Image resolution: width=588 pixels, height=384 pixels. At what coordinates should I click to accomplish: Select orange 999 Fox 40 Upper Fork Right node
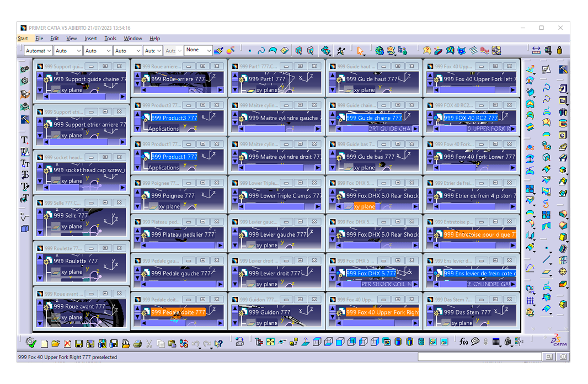coord(382,312)
